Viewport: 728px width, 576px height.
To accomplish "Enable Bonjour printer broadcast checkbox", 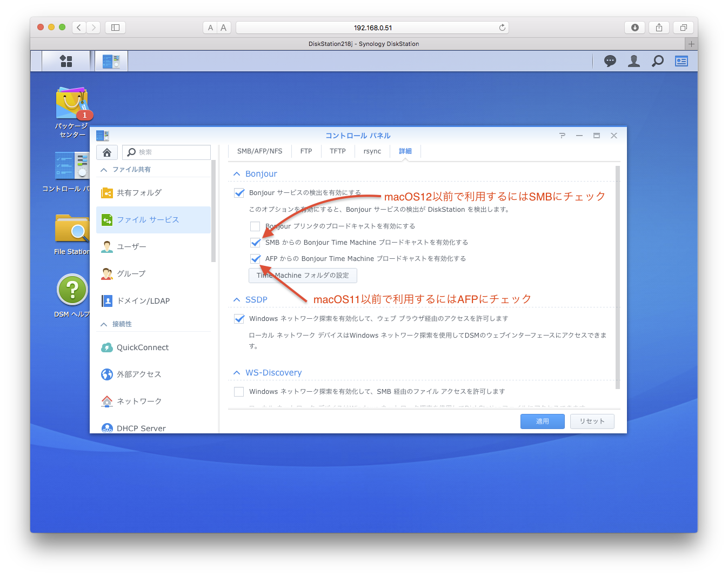I will pos(255,226).
